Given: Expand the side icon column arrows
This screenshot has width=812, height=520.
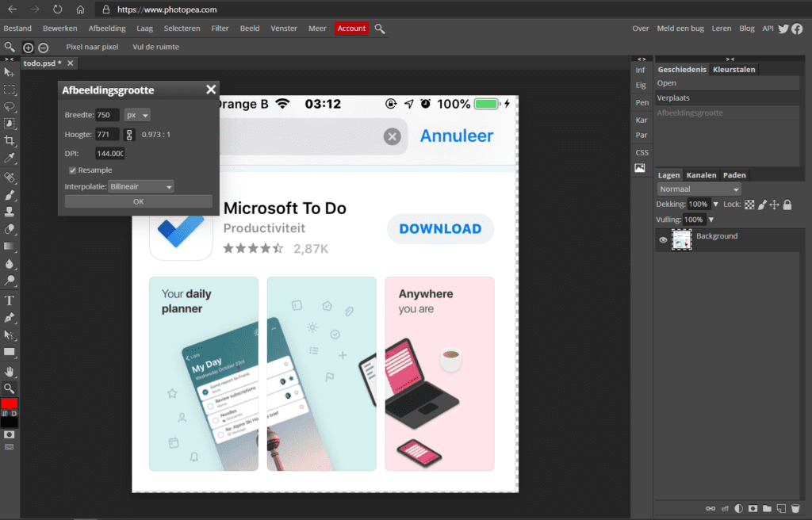Looking at the screenshot, I should coord(642,59).
